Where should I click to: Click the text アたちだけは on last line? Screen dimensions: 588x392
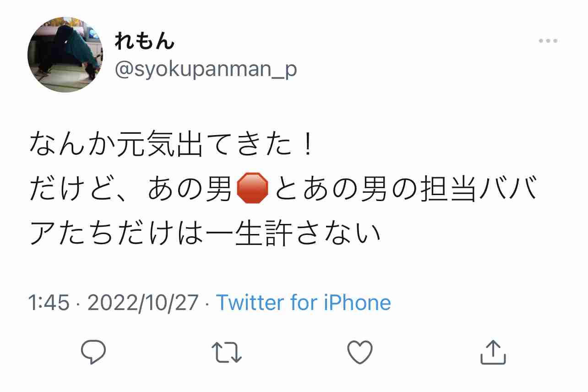pyautogui.click(x=117, y=233)
